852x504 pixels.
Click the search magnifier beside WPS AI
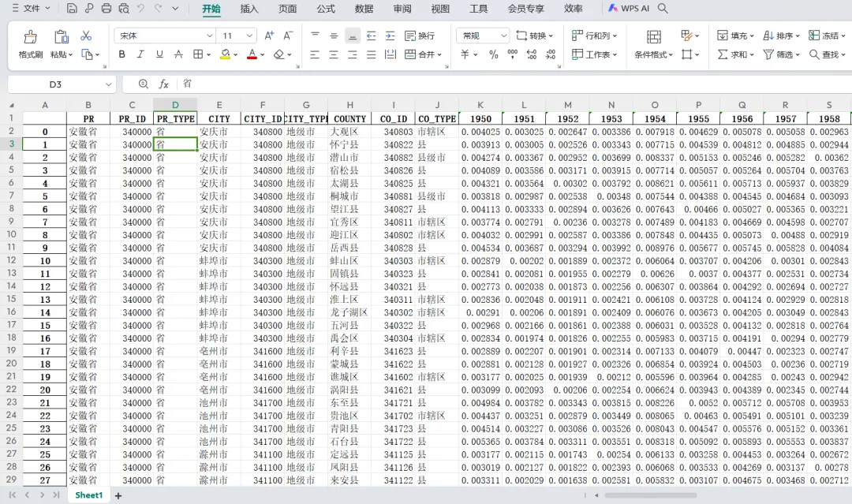(x=663, y=9)
